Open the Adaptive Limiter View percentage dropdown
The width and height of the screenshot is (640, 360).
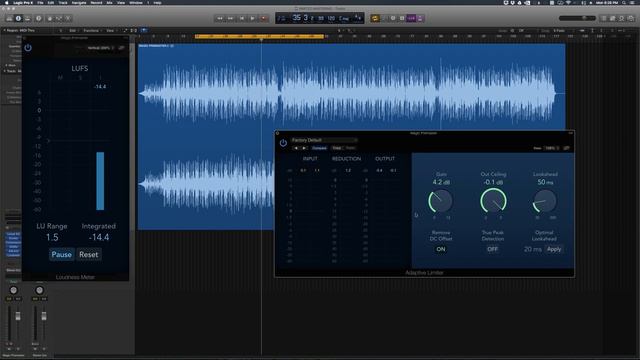(551, 148)
